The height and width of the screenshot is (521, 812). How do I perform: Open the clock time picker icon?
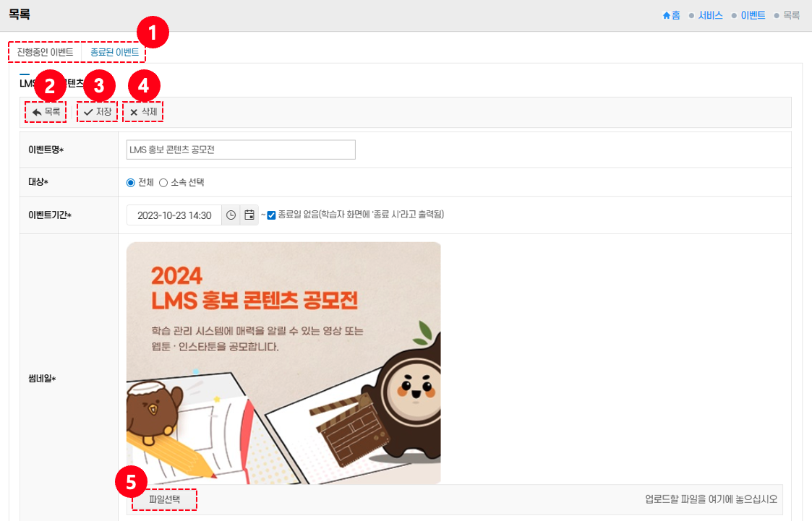[x=231, y=215]
